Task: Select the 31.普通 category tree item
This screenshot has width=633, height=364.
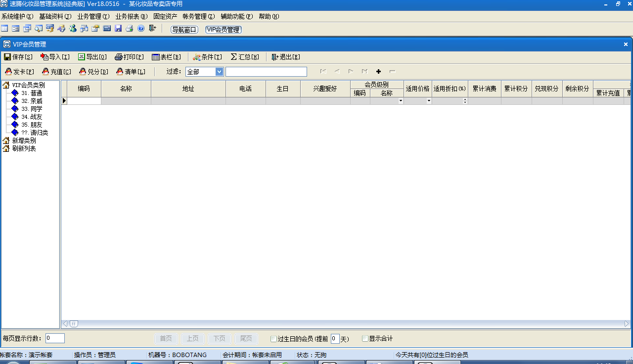Action: 32,93
